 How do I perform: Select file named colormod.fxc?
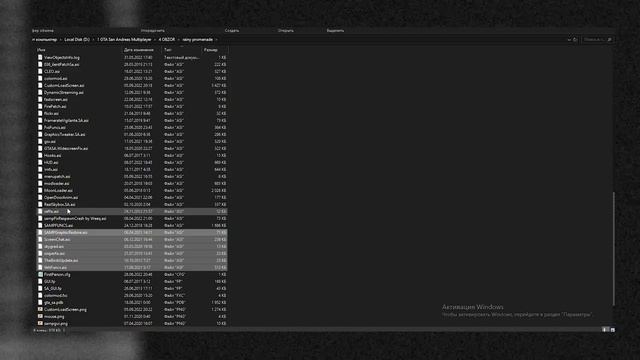56,296
